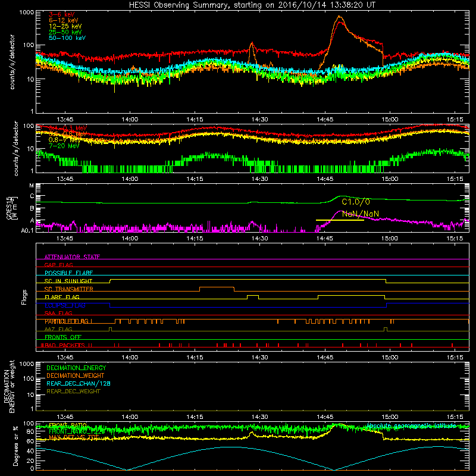476x476 pixels.
Task: Click the 'REAR_DEC_WEIGHT' legend label
Action: [x=73, y=392]
